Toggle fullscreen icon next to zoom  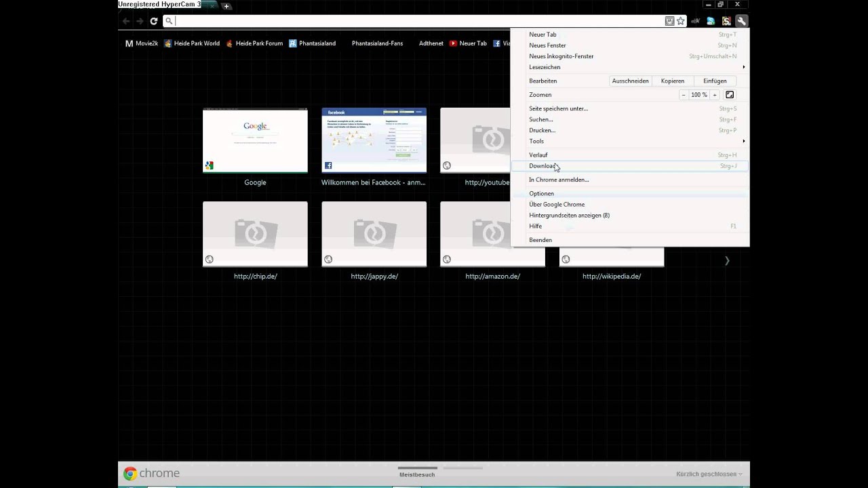pos(730,95)
